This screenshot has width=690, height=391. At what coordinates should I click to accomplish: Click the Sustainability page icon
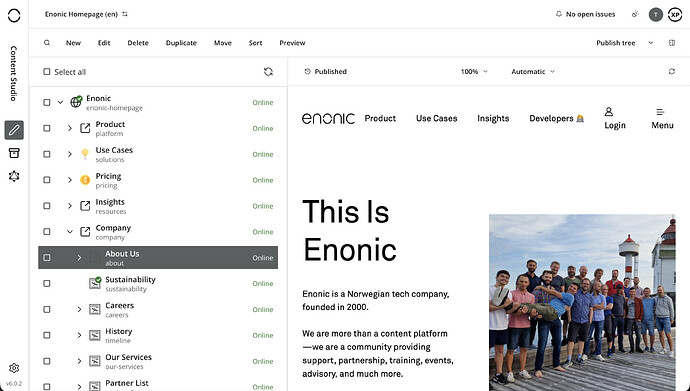[95, 283]
